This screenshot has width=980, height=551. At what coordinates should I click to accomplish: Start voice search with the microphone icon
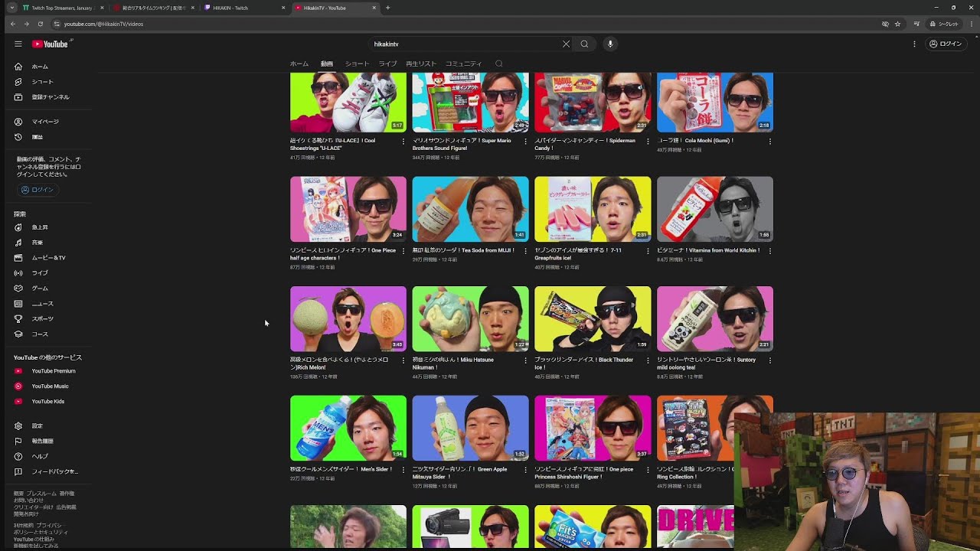tap(610, 44)
